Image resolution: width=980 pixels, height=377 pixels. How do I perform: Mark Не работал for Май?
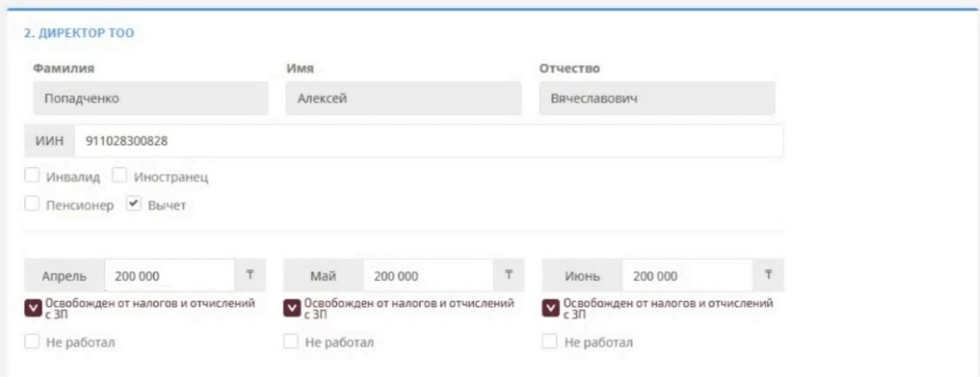coord(291,342)
